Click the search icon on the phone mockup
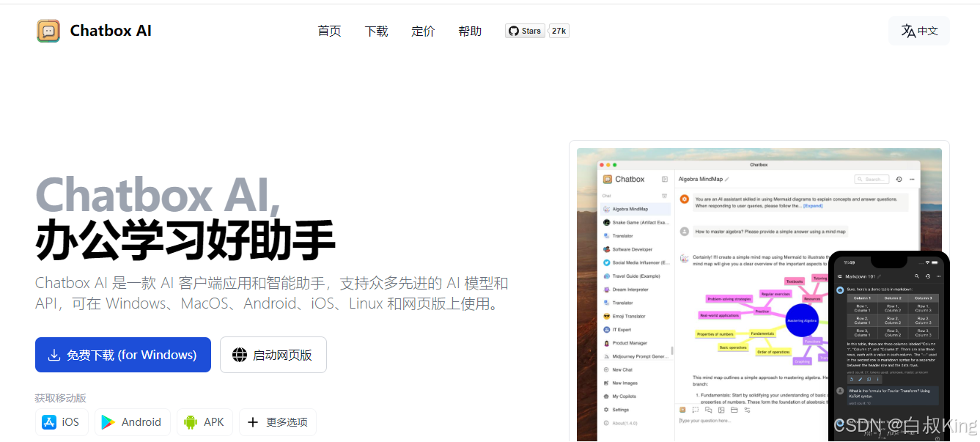 point(917,276)
